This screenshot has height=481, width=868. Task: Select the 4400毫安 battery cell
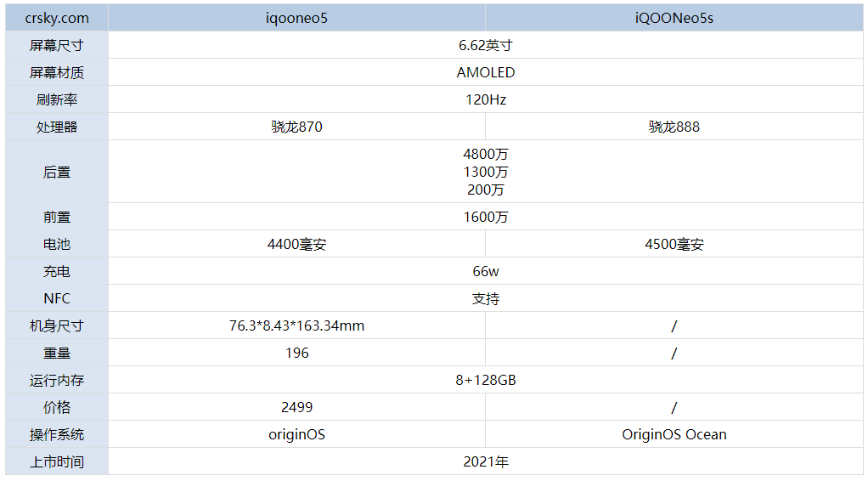click(x=296, y=244)
